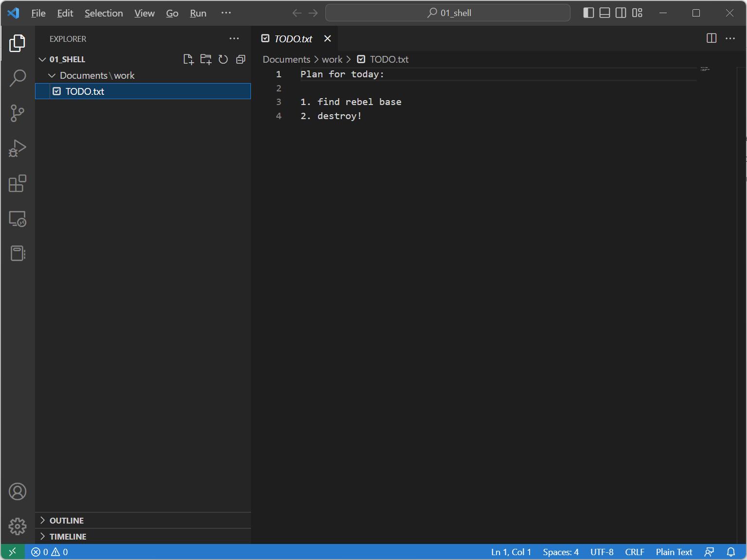This screenshot has width=747, height=560.
Task: Open the work breadcrumb in the editor
Action: point(333,59)
